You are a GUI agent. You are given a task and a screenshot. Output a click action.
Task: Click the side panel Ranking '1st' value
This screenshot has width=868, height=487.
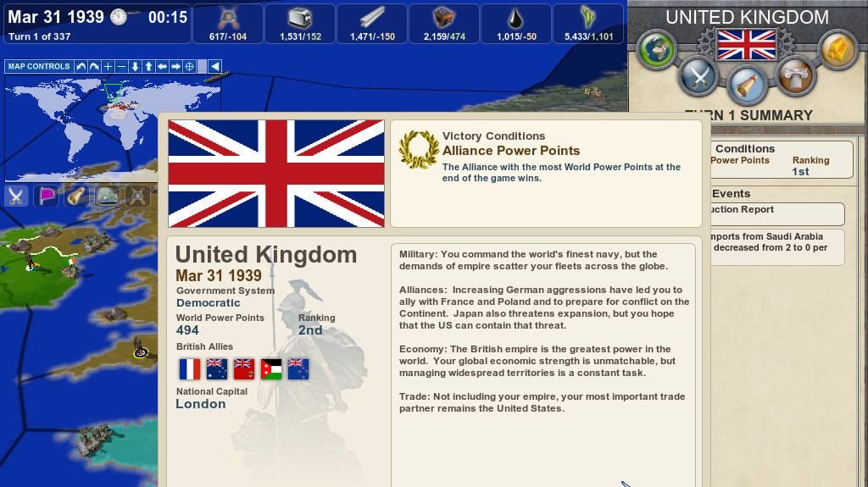tap(800, 172)
